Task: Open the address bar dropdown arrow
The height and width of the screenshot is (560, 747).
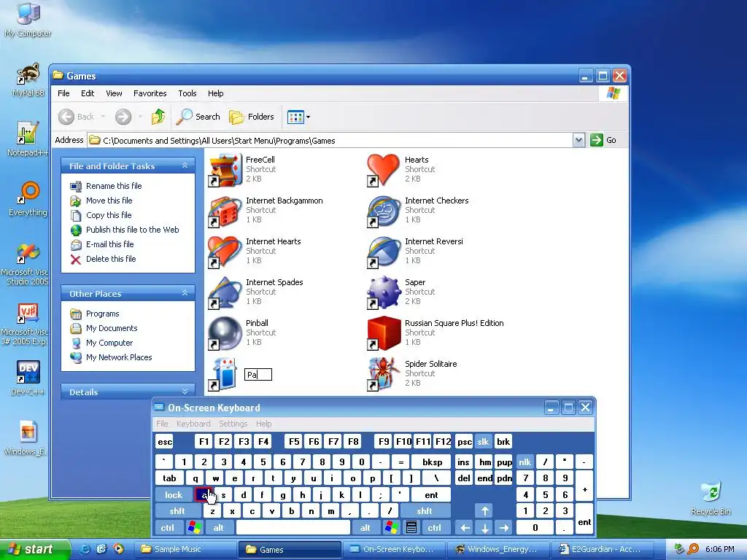Action: (x=578, y=140)
